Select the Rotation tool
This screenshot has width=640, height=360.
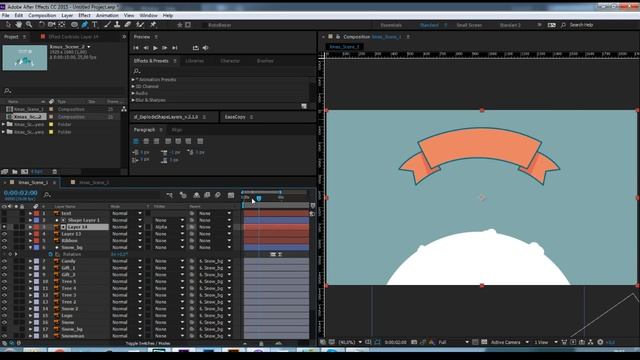41,25
